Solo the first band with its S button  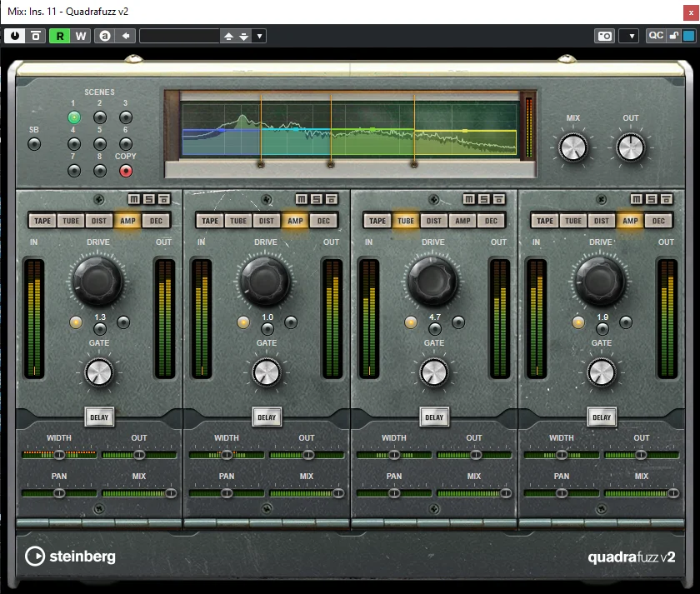coord(149,198)
